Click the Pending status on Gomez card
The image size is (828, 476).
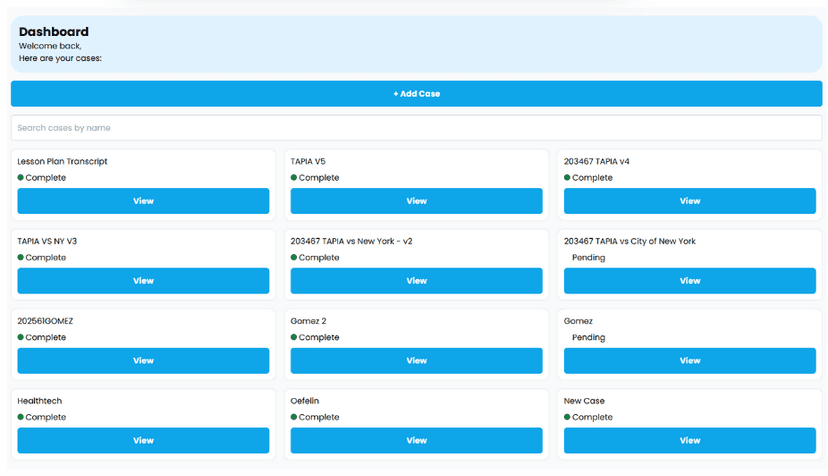point(588,338)
